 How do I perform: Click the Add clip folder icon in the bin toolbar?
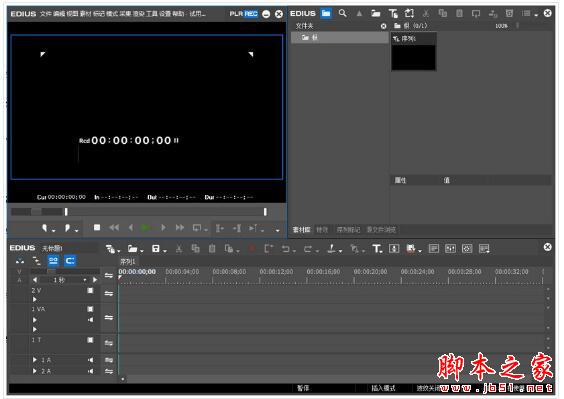click(376, 14)
